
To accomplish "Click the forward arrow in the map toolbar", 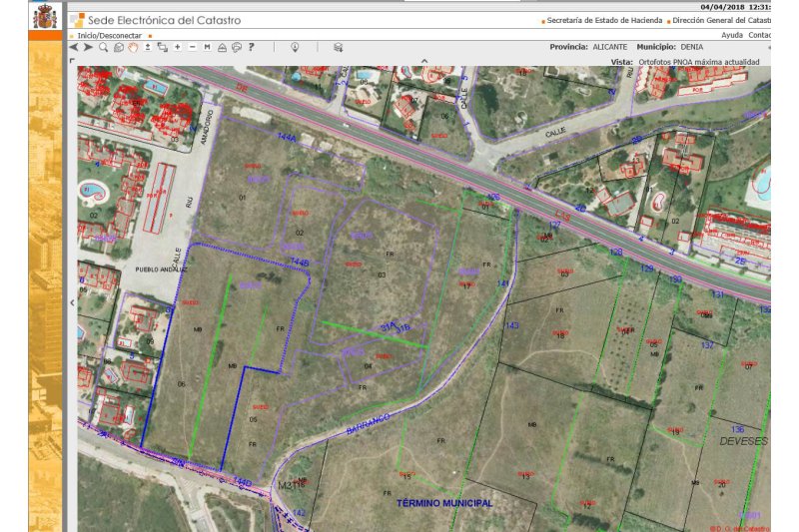I will tap(88, 47).
